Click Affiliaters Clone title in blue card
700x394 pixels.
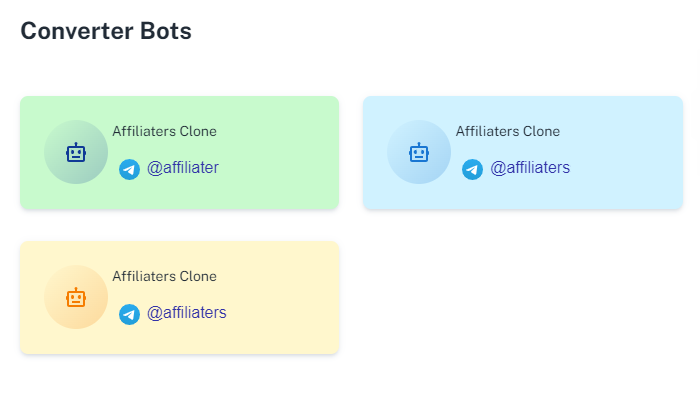click(x=508, y=131)
